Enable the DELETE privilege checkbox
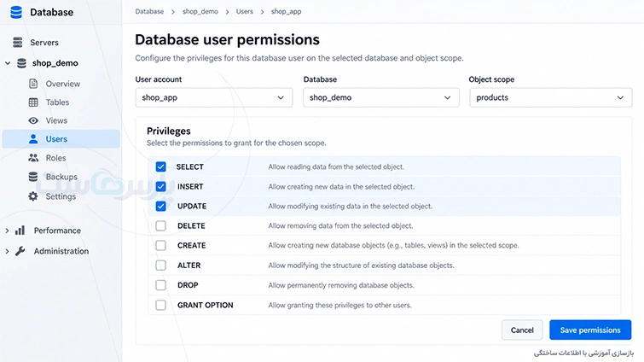Screen dimensions: 644x362 pyautogui.click(x=160, y=225)
